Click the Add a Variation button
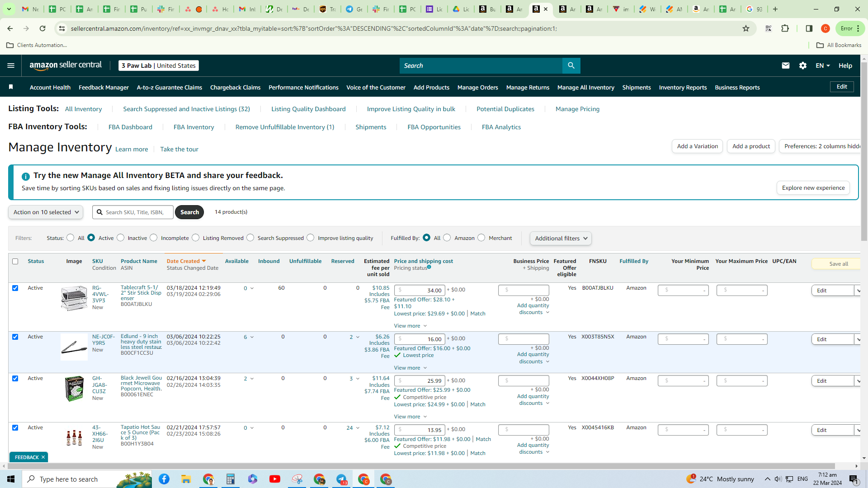 point(697,146)
